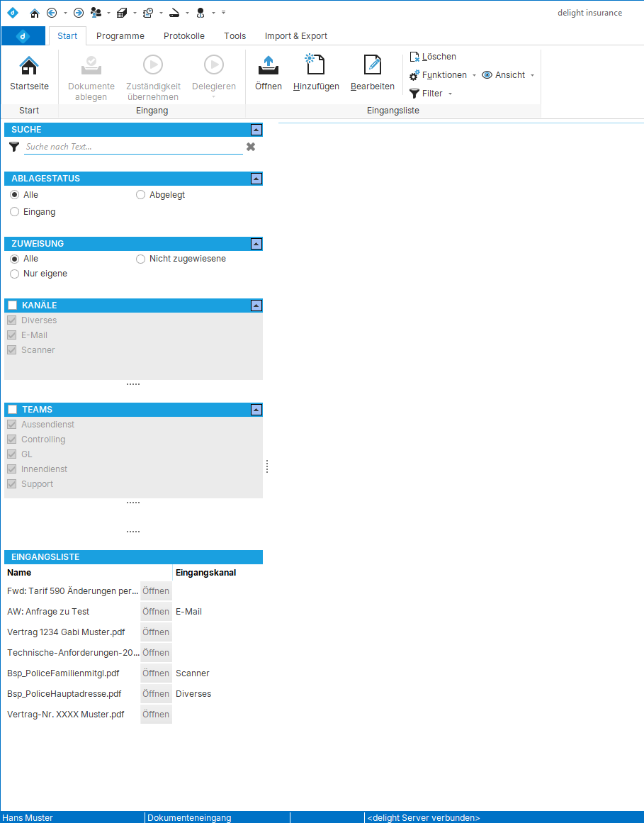The image size is (644, 823).
Task: Click the Bearbeiten pencil icon
Action: pyautogui.click(x=372, y=65)
